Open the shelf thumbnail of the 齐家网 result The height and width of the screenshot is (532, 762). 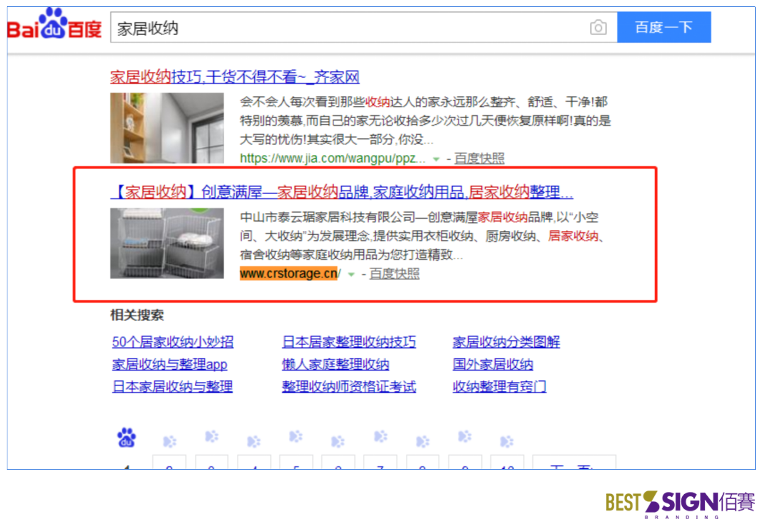pos(167,128)
